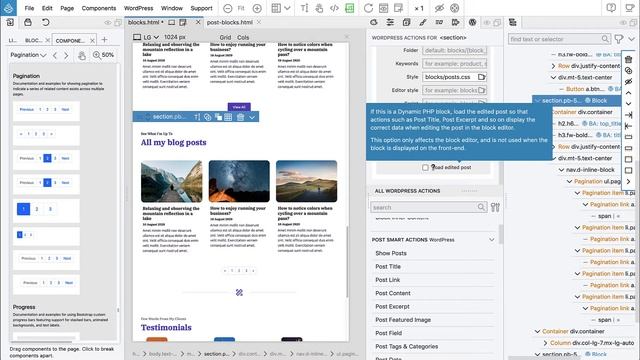Click milky way blog post thumbnail
Image resolution: width=640 pixels, height=360 pixels.
239,181
